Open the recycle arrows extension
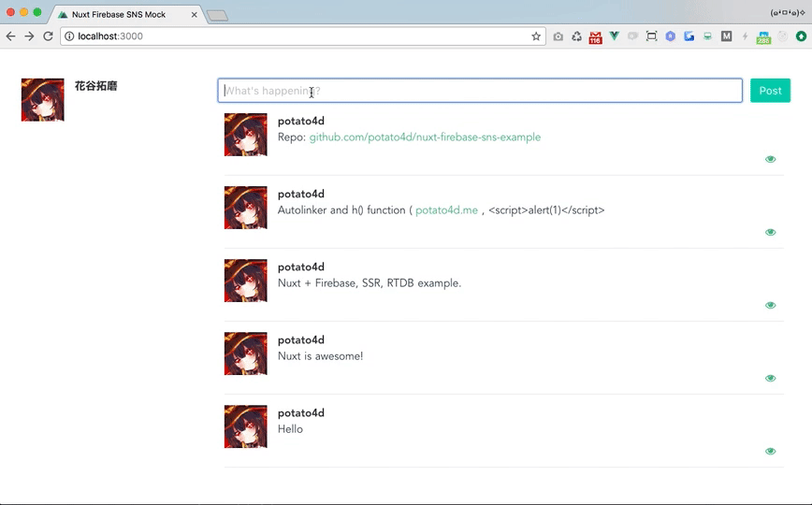 576,36
